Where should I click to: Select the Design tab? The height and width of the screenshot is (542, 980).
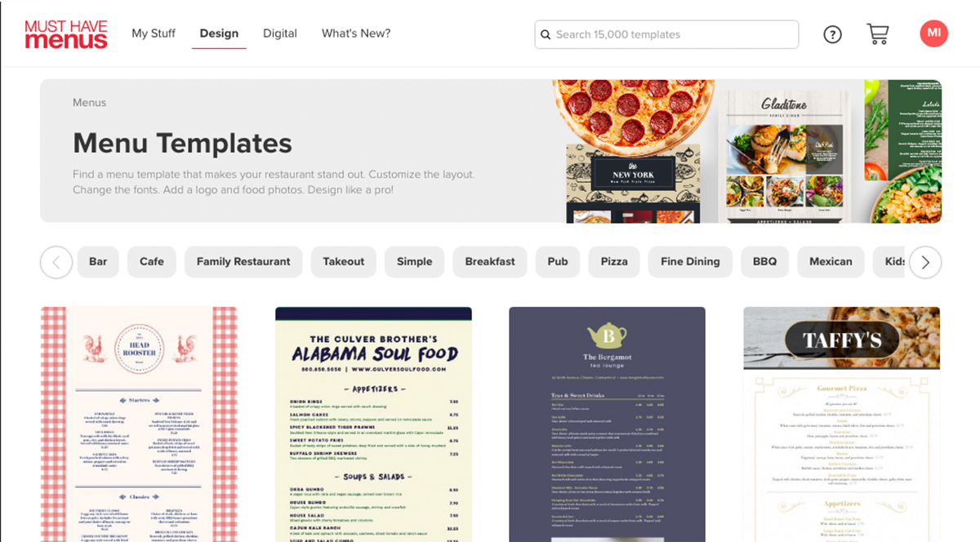click(219, 33)
